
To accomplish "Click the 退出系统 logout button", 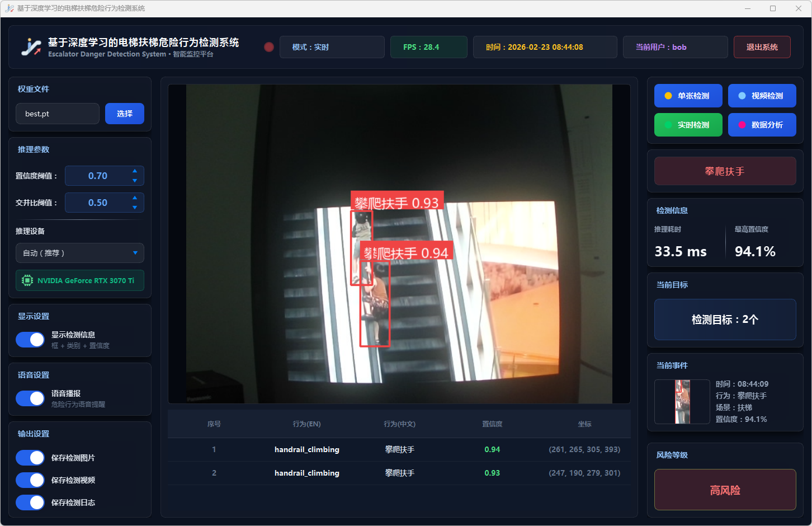I will pos(762,47).
